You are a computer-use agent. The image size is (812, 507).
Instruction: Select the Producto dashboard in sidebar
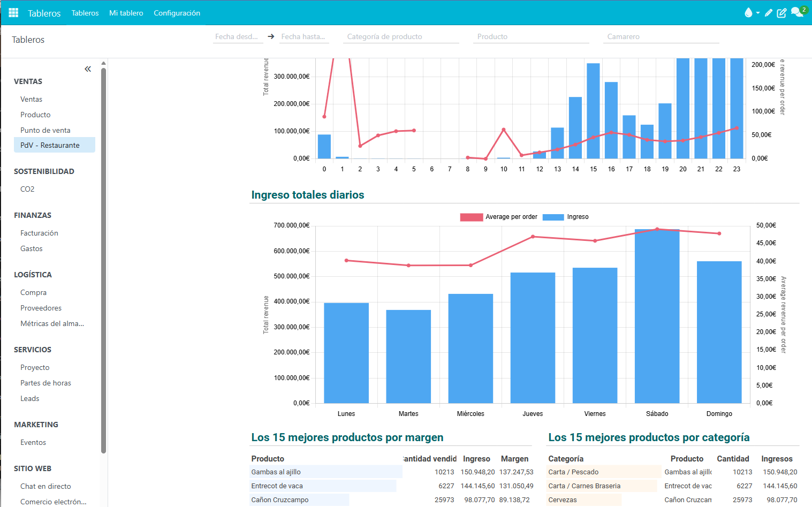coord(55,115)
